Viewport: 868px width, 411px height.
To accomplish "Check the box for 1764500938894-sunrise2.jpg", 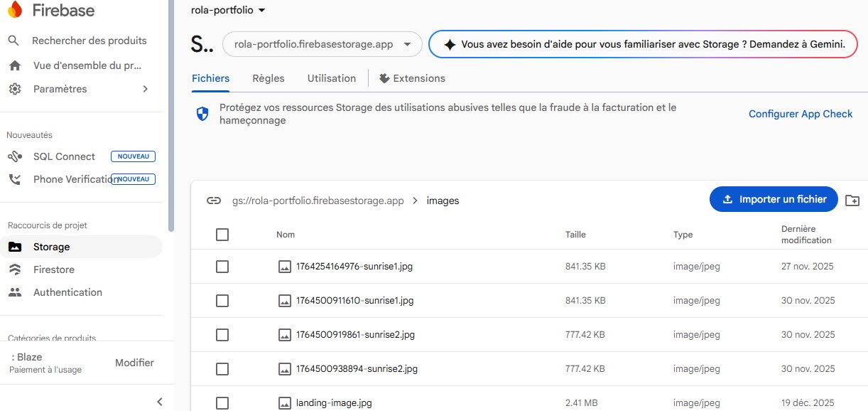I will [222, 369].
